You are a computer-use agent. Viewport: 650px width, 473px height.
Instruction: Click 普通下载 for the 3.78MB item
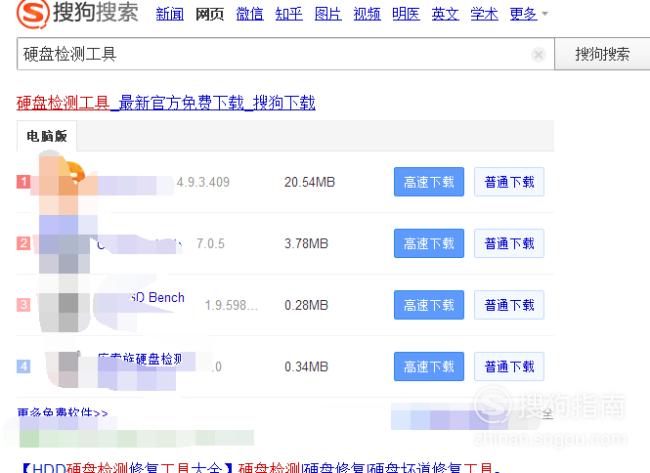[509, 243]
